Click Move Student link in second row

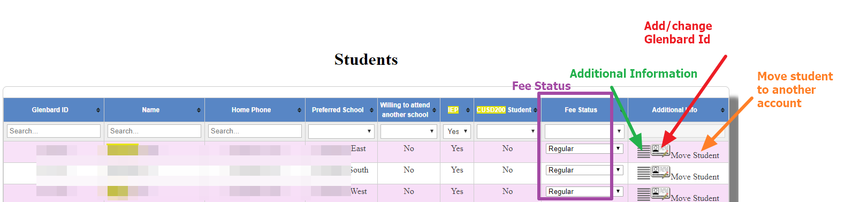pyautogui.click(x=695, y=177)
